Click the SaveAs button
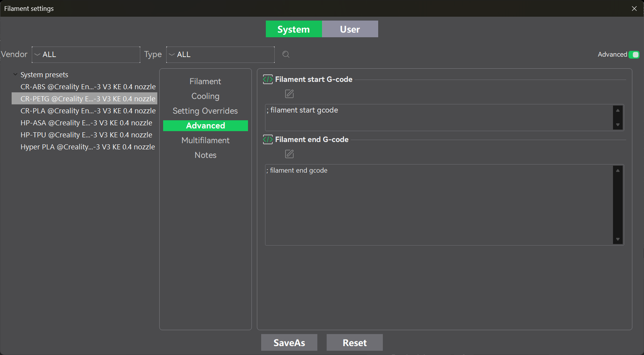 [289, 343]
